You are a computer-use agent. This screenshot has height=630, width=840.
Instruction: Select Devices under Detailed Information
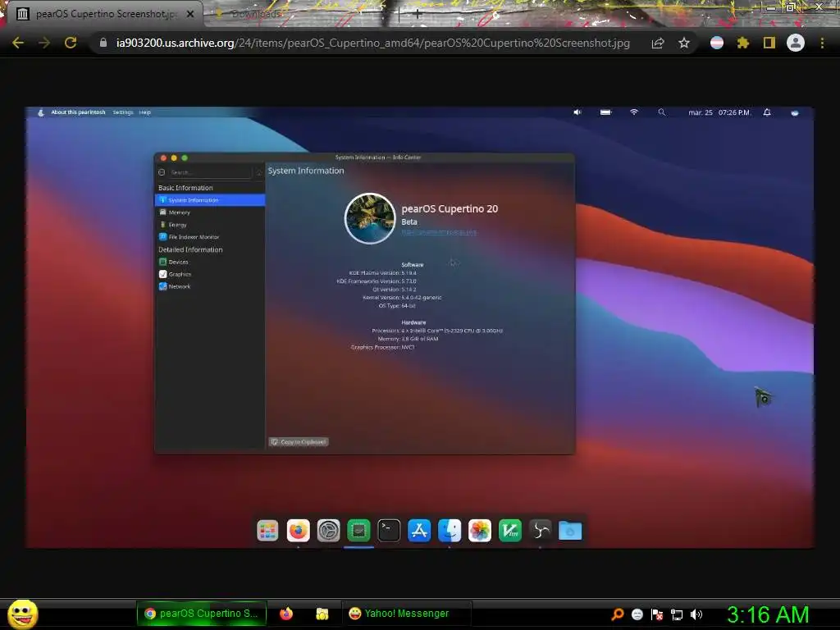(209, 262)
